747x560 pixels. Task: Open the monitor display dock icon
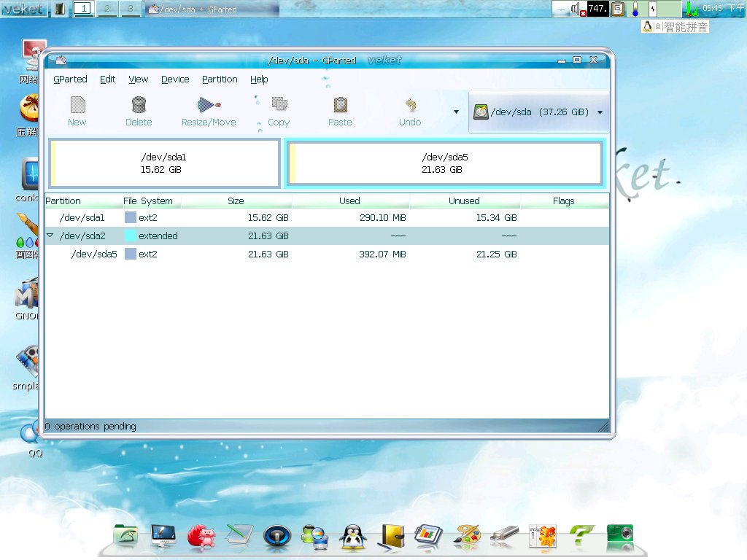point(163,536)
